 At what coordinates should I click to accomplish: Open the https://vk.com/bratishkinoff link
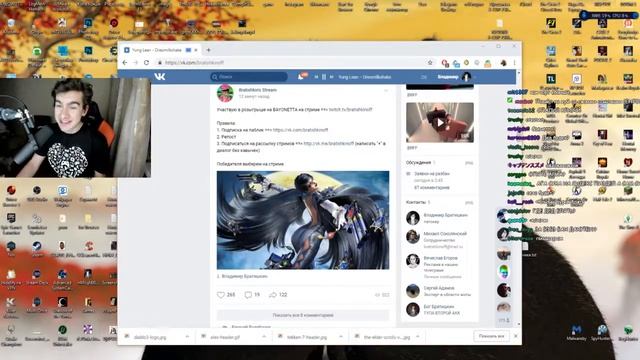pos(300,130)
